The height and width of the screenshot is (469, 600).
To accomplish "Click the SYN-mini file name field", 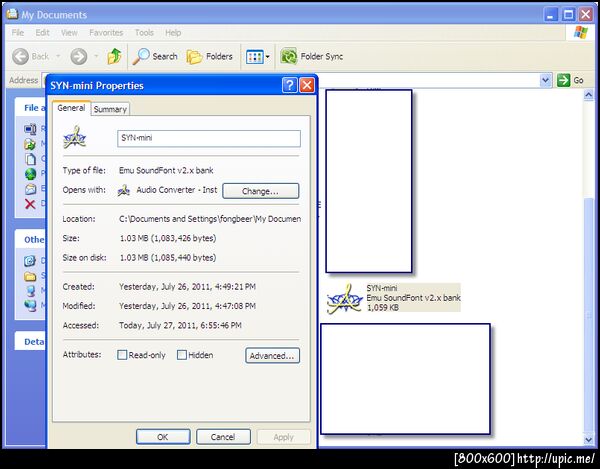I will pos(209,138).
